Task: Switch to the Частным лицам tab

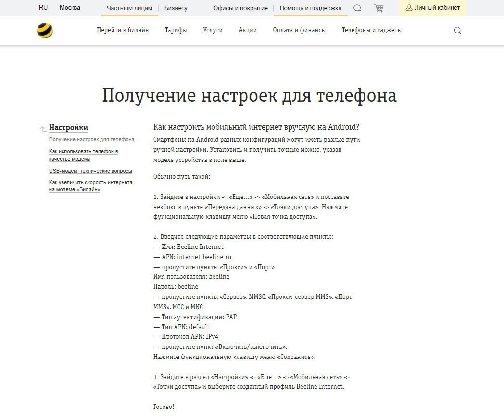Action: coord(129,8)
